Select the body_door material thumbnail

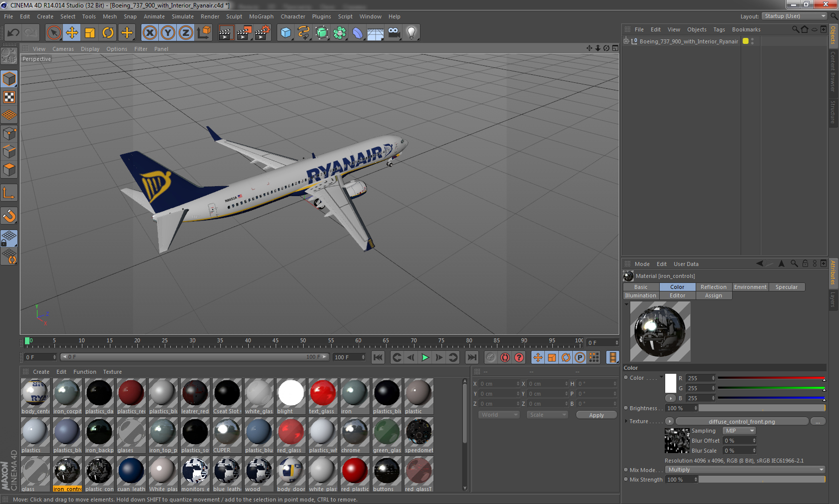tap(291, 474)
